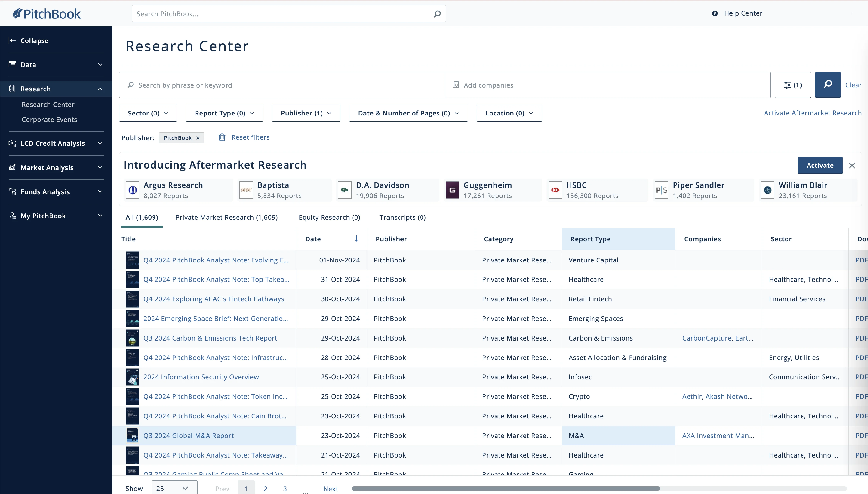This screenshot has height=494, width=868.
Task: Expand the Data sidebar section
Action: point(100,64)
